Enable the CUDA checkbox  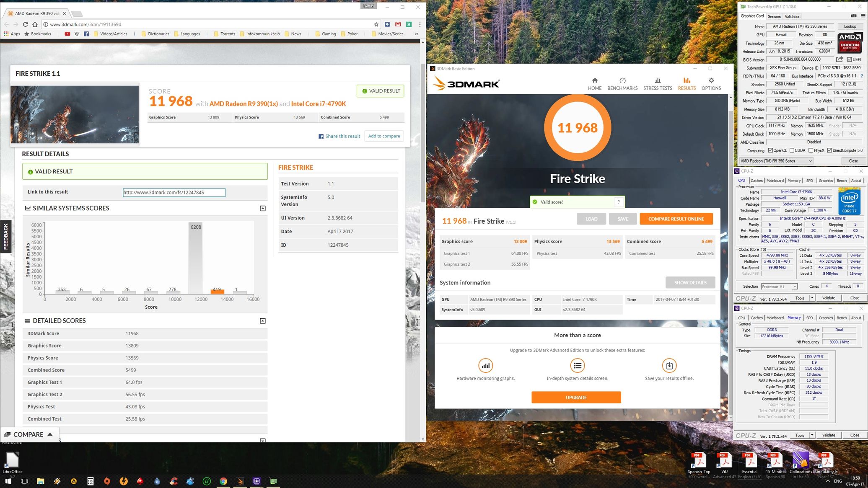click(792, 150)
